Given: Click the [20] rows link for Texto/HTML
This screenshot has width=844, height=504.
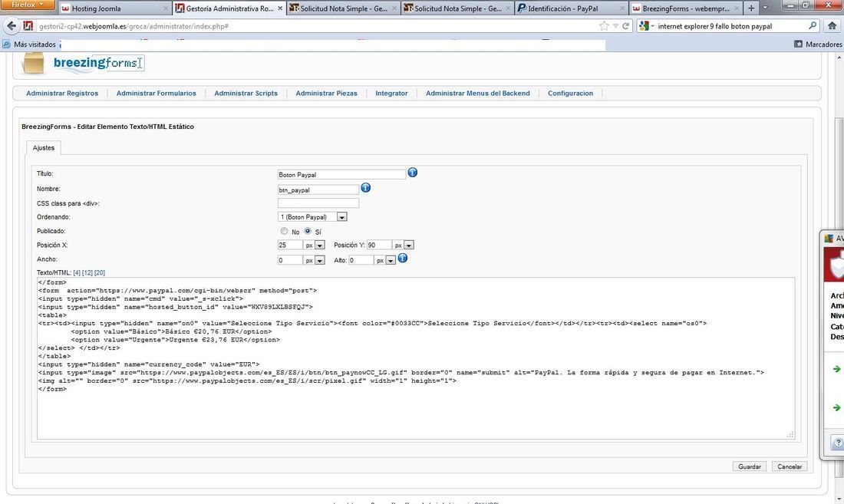Looking at the screenshot, I should (x=100, y=272).
